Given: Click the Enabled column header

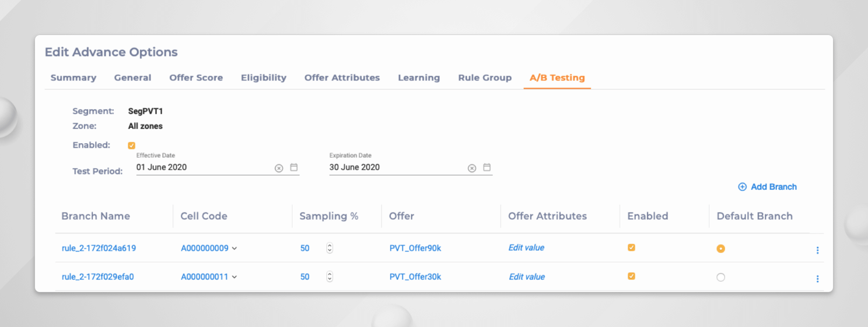Looking at the screenshot, I should coord(647,216).
